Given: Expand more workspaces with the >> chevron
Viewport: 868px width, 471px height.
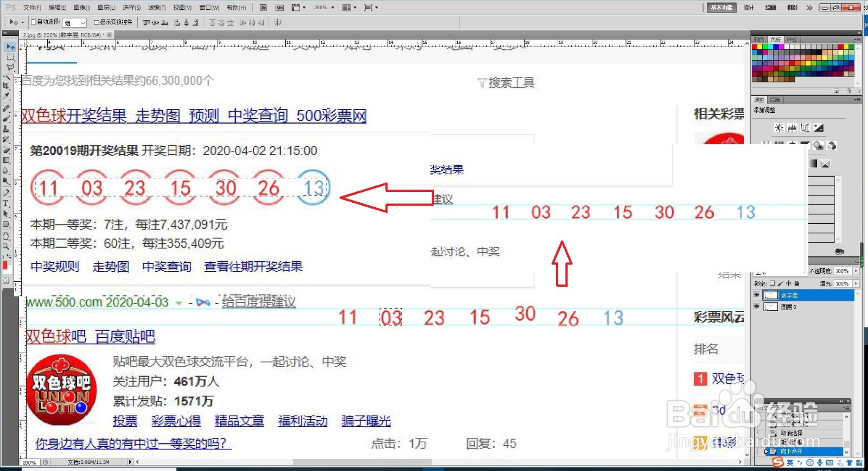Looking at the screenshot, I should 809,8.
